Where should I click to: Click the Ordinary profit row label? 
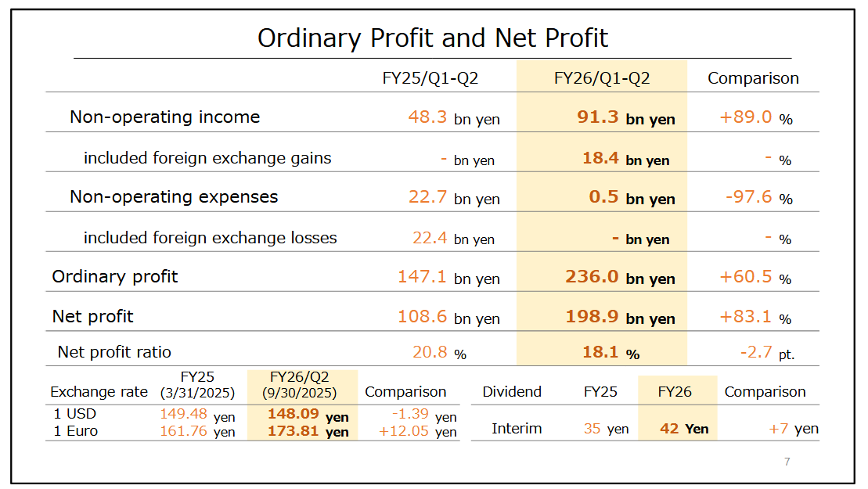[x=115, y=277]
